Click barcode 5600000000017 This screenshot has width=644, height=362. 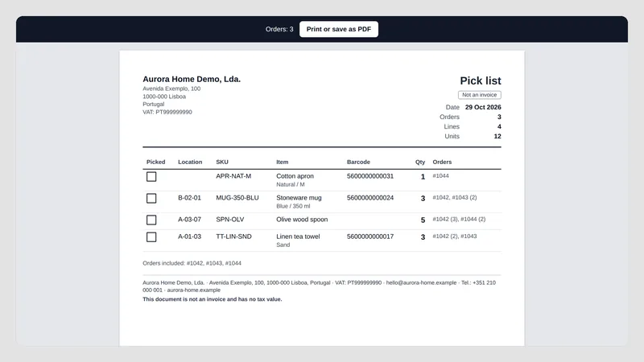click(370, 237)
